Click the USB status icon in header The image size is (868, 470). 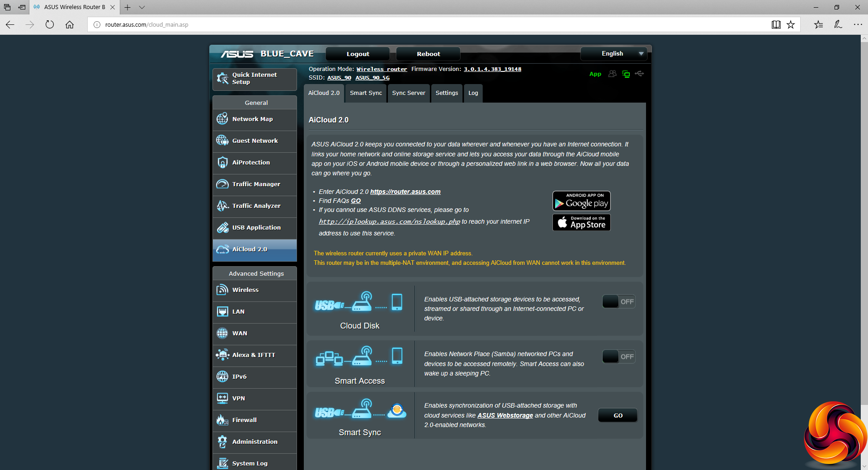click(639, 73)
